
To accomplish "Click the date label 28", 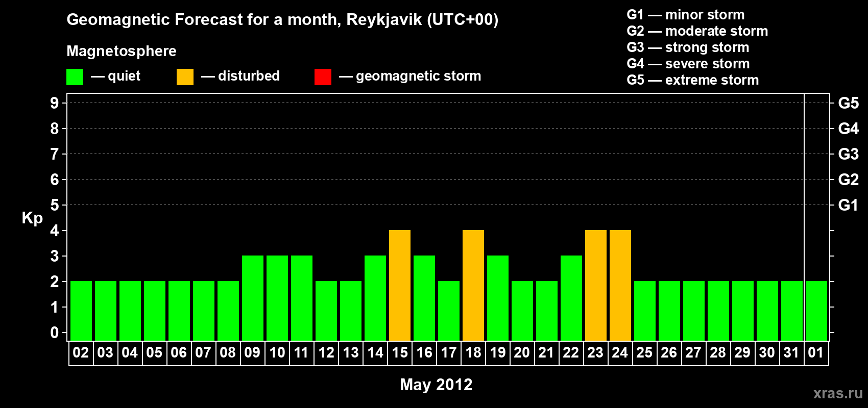I will tap(718, 352).
